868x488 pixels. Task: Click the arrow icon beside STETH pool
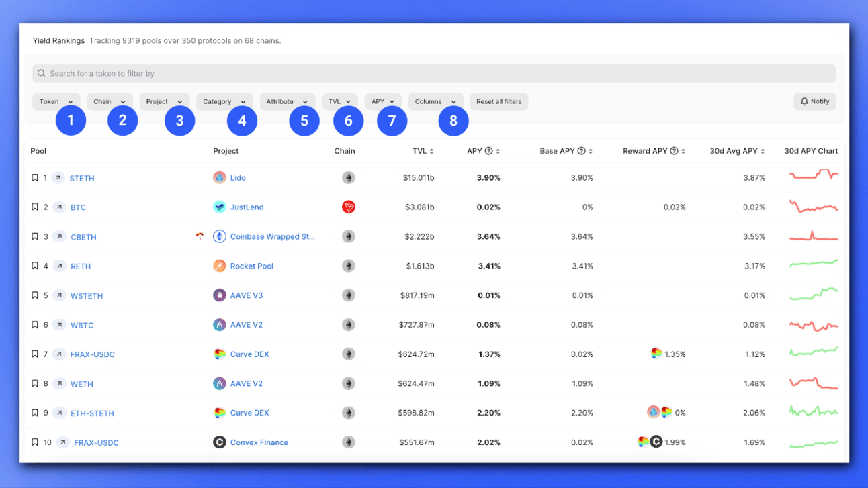(x=58, y=178)
